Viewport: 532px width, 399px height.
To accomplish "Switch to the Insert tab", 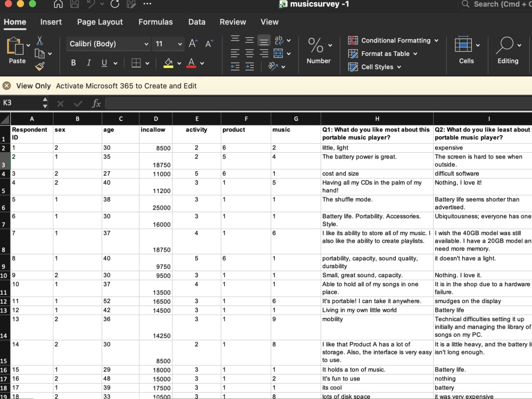I will (x=51, y=22).
